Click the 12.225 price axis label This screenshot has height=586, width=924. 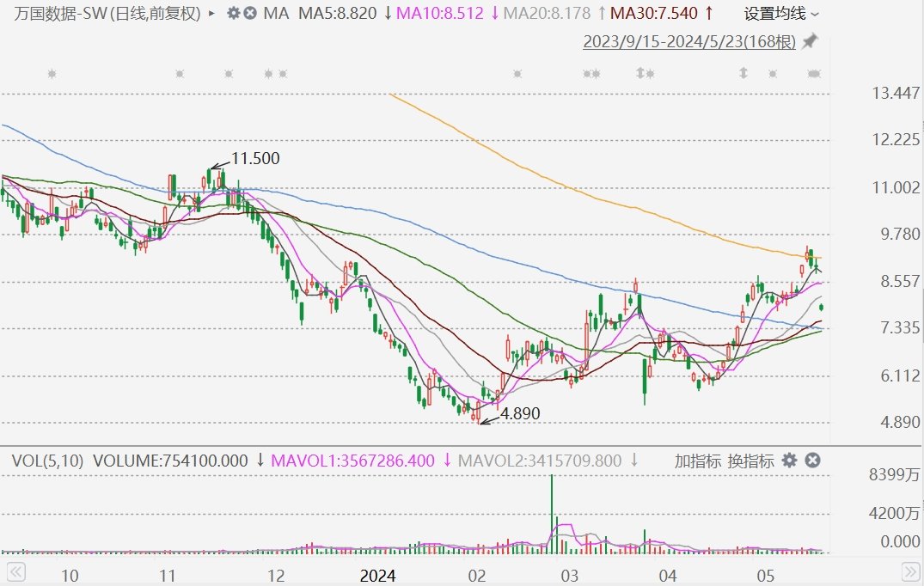click(x=896, y=139)
